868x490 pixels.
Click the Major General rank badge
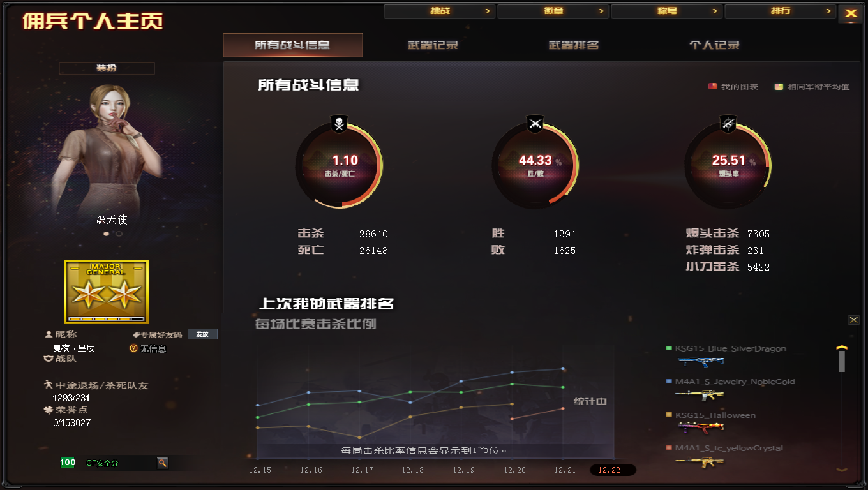tap(106, 292)
